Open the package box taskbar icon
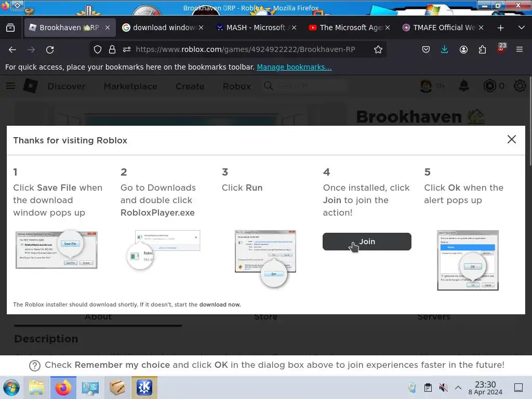Viewport: 532px width, 399px height. tap(117, 388)
